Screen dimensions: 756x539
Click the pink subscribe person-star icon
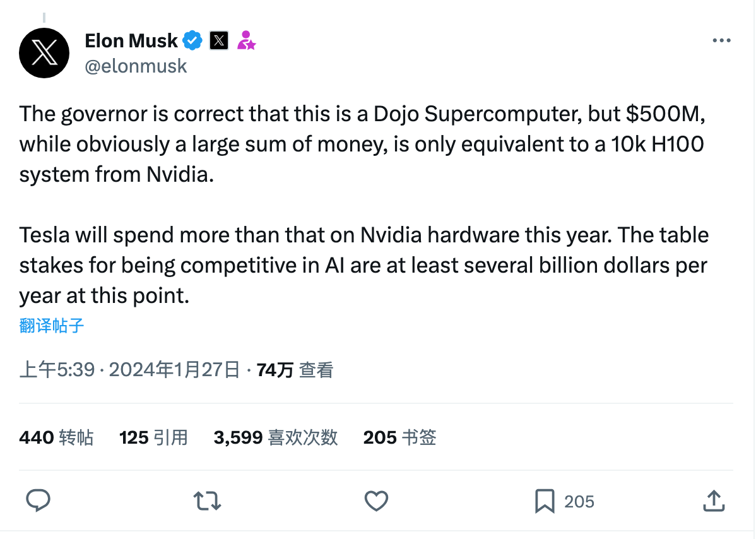click(x=245, y=41)
